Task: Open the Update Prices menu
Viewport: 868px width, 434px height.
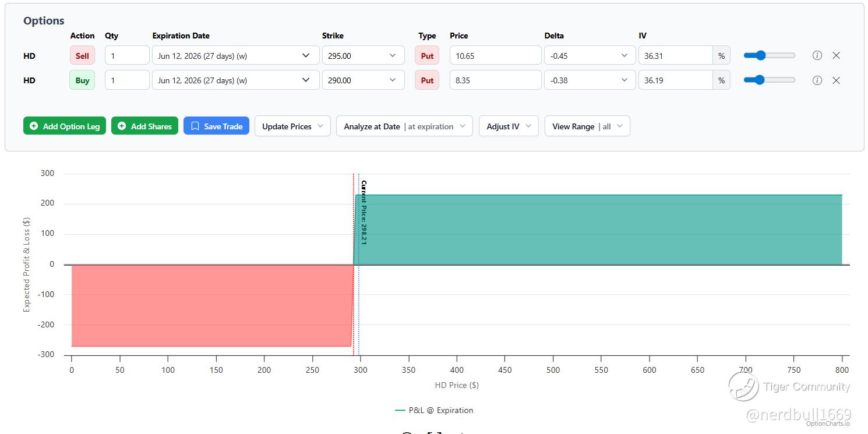Action: click(292, 126)
